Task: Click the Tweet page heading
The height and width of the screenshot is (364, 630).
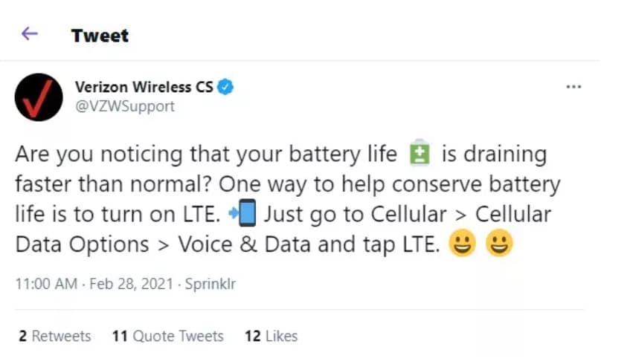Action: 100,35
